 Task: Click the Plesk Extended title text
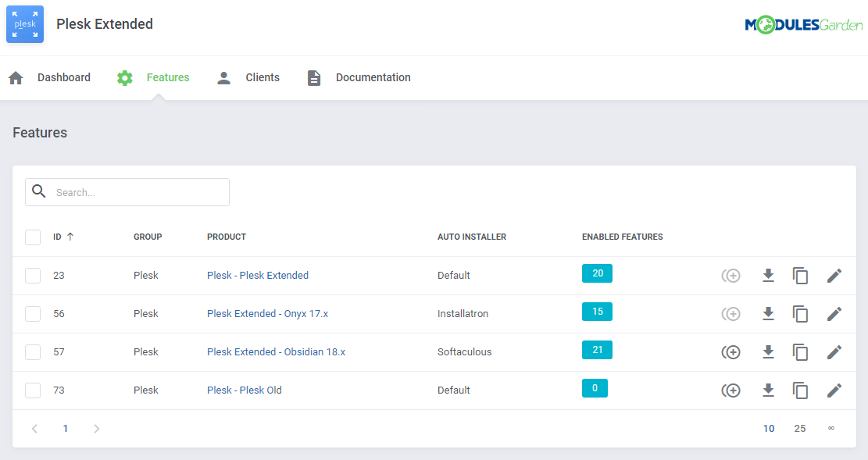point(105,24)
